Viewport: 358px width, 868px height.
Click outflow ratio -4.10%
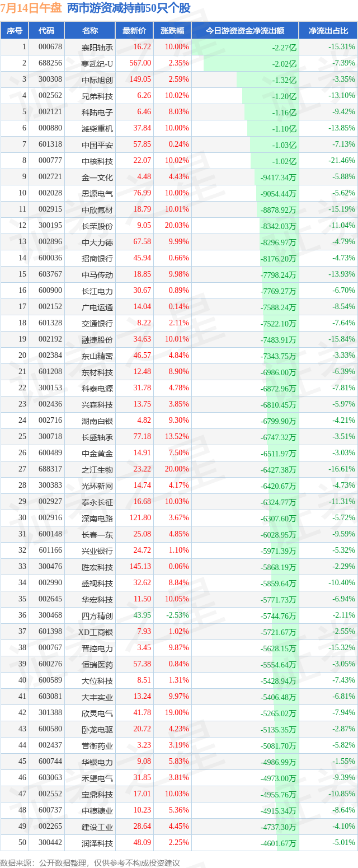343,827
